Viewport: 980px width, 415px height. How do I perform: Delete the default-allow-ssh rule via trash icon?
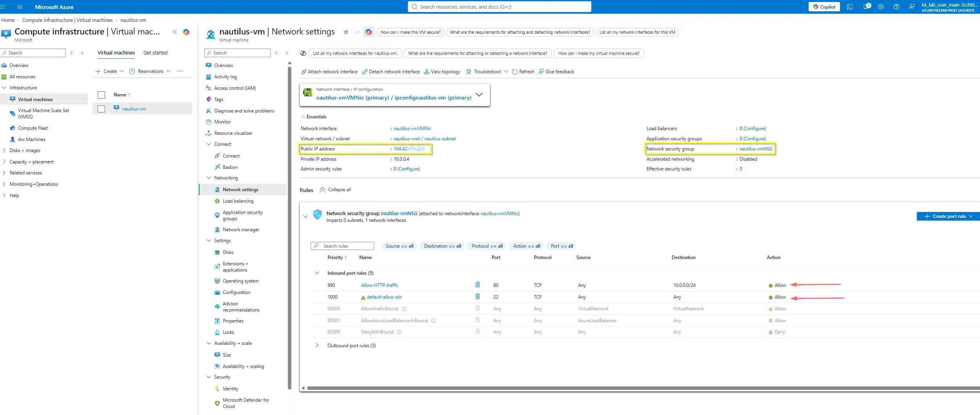tap(478, 297)
